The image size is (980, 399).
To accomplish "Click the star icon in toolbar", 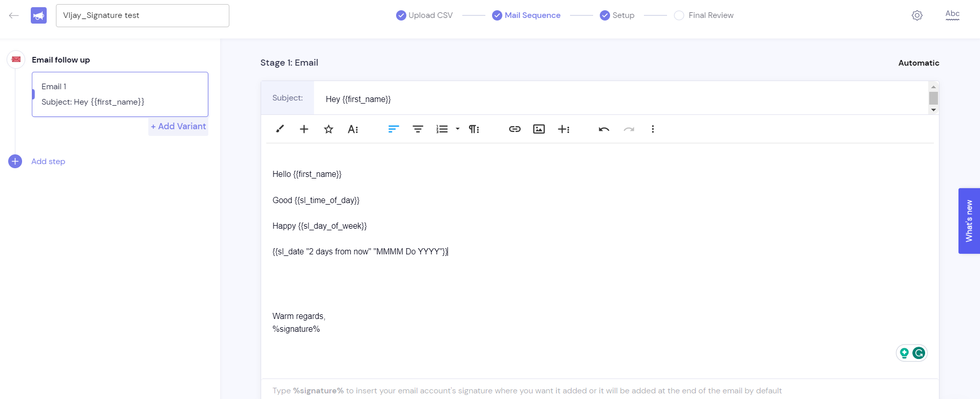I will click(329, 129).
